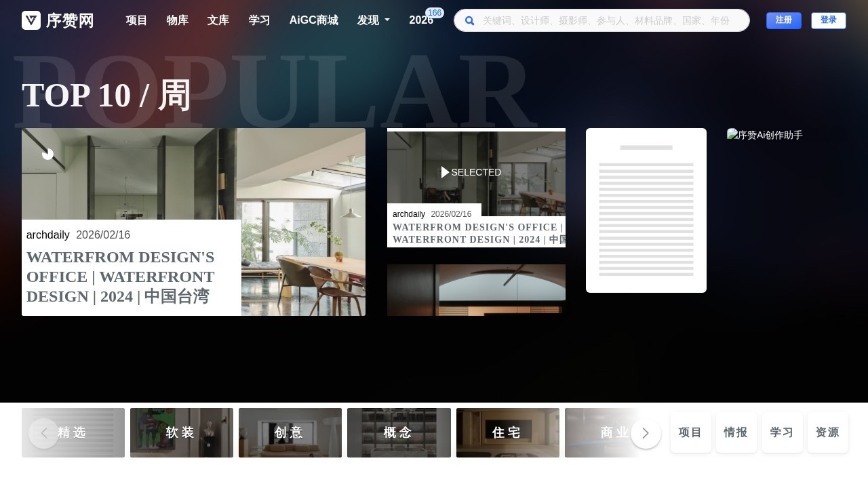The width and height of the screenshot is (868, 488).
Task: Click the previous arrow in category carousel
Action: pyautogui.click(x=43, y=433)
